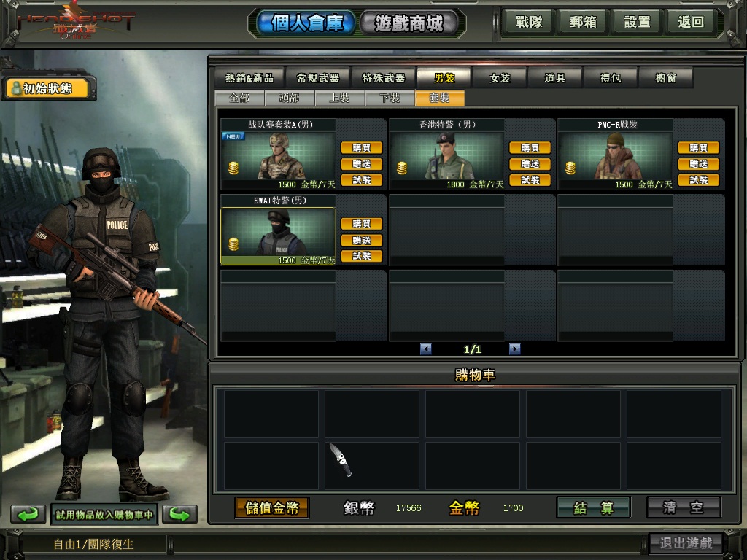The width and height of the screenshot is (747, 560).
Task: Try on SWAT特警 outfit with 試裝
Action: point(362,256)
